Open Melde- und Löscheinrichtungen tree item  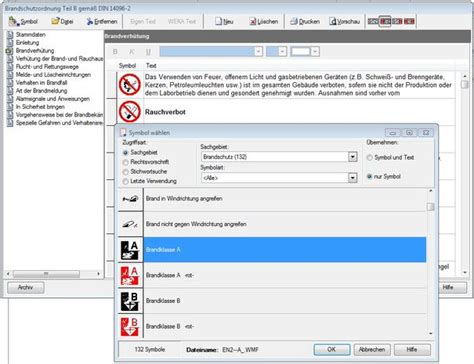[x=53, y=75]
